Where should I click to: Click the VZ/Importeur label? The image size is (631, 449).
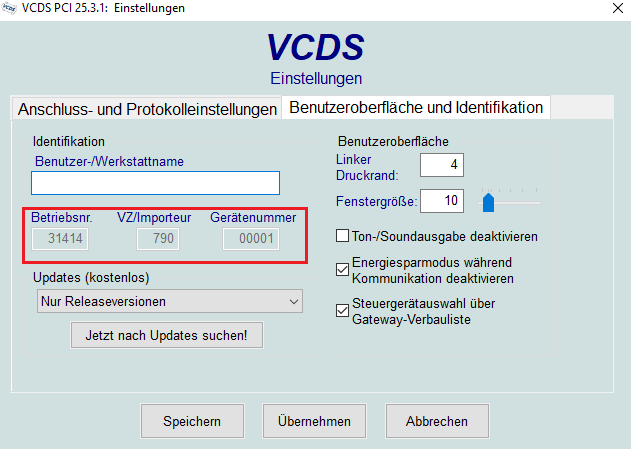(x=154, y=218)
